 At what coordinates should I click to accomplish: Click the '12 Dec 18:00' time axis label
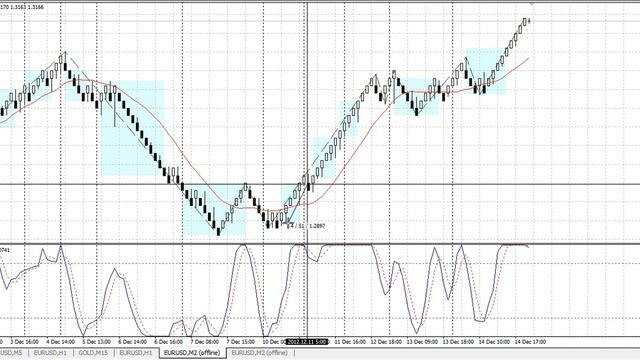[386, 342]
